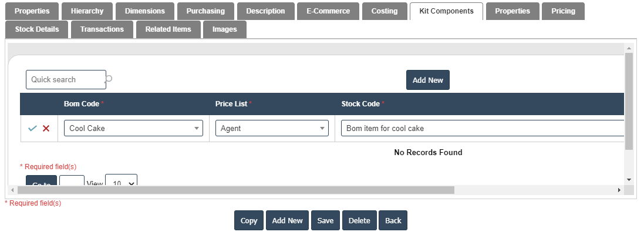This screenshot has width=644, height=235.
Task: Click the horizontal scrollbar's left arrow
Action: pos(12,190)
